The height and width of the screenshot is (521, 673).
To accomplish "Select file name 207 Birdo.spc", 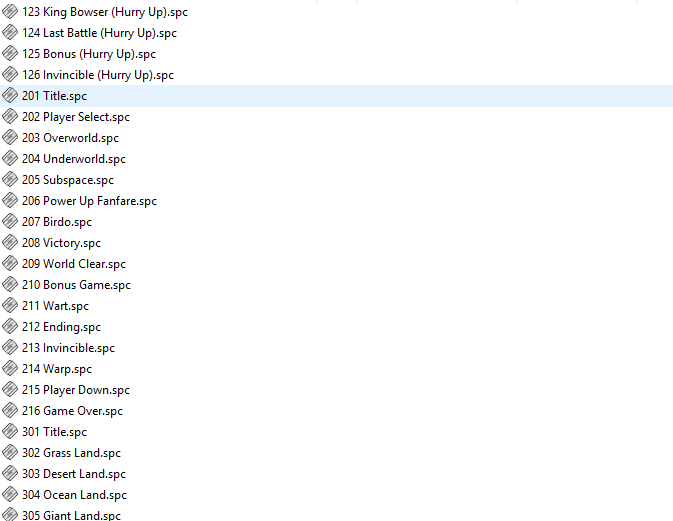I will tap(57, 222).
